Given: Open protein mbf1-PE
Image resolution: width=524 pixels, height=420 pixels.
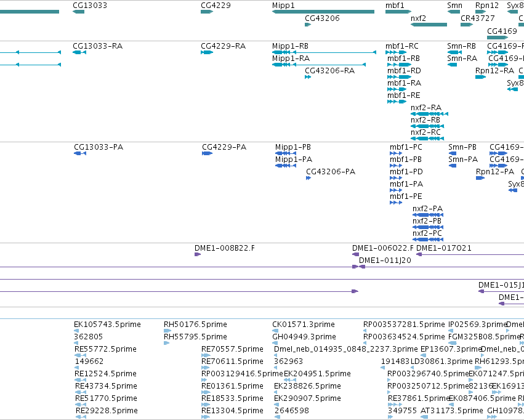Looking at the screenshot, I should (x=406, y=196).
